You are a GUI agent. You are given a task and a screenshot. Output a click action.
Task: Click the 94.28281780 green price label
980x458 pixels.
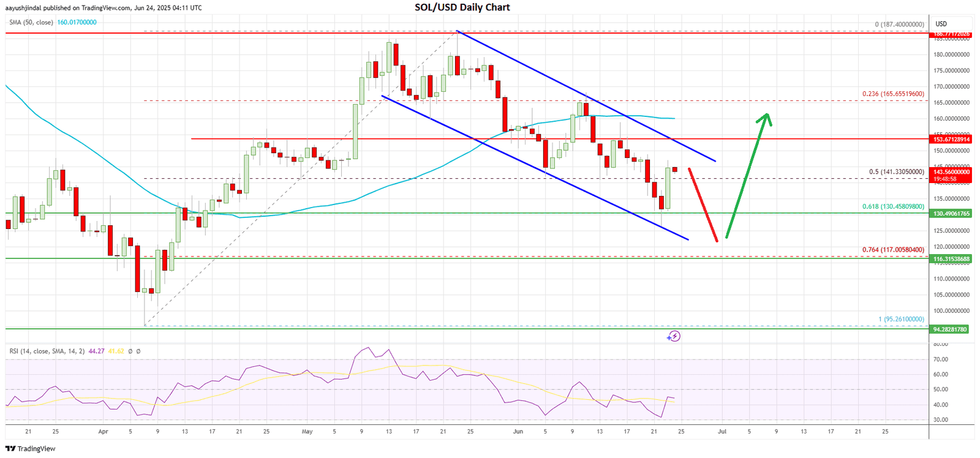click(x=951, y=329)
